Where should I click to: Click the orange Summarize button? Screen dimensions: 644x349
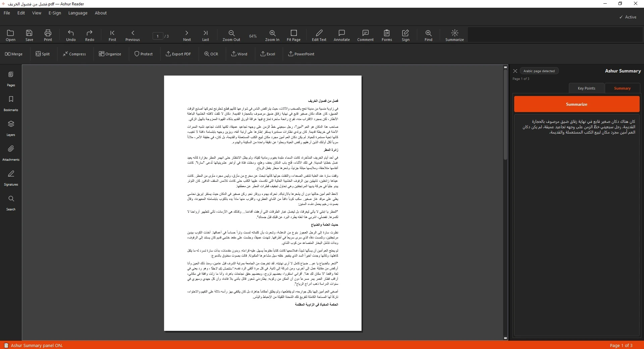577,104
